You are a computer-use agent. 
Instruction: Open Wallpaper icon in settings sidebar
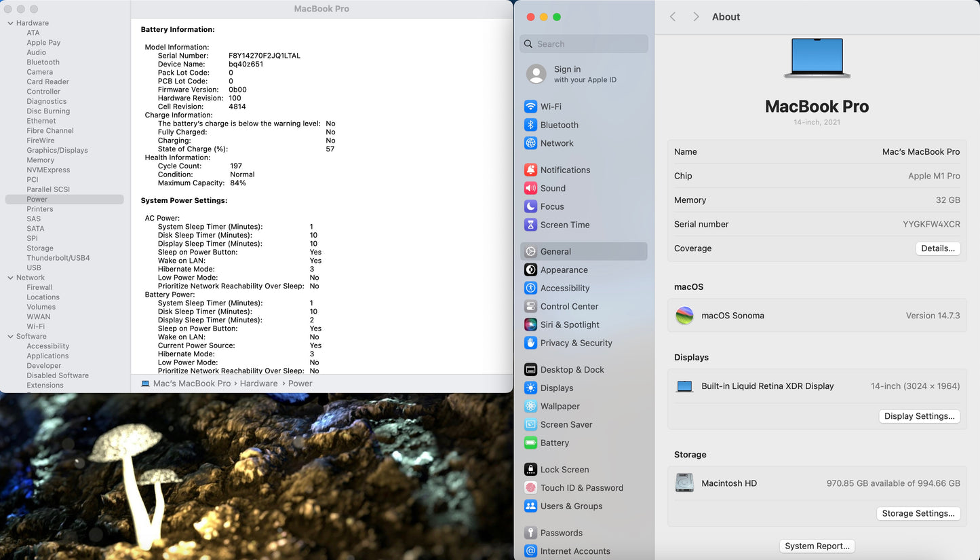click(x=530, y=406)
